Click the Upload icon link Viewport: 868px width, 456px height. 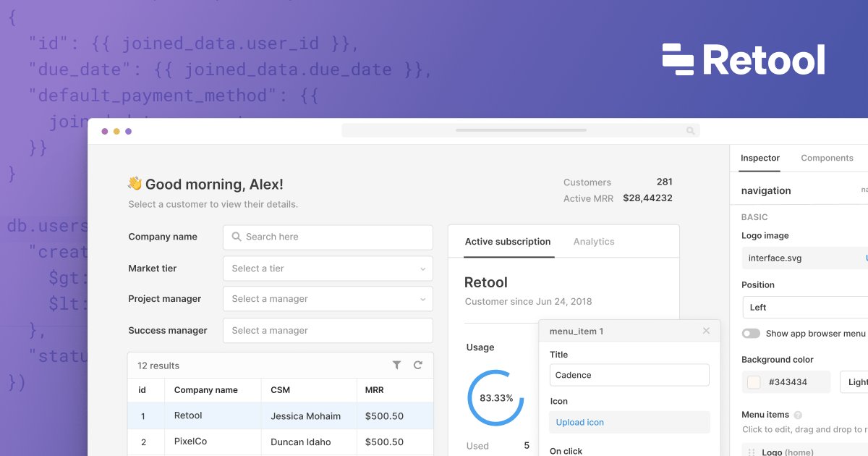pyautogui.click(x=579, y=422)
